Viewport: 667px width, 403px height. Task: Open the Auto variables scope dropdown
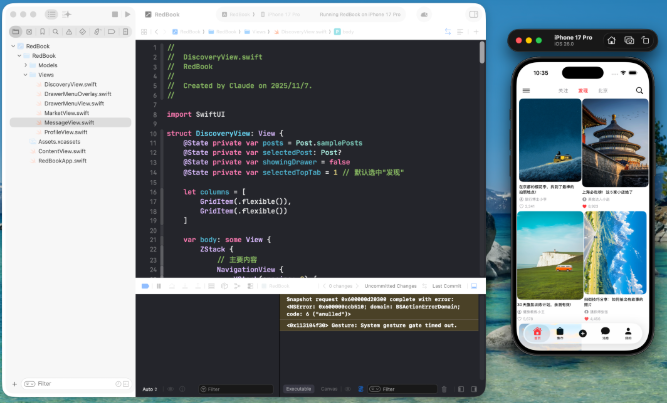click(150, 389)
